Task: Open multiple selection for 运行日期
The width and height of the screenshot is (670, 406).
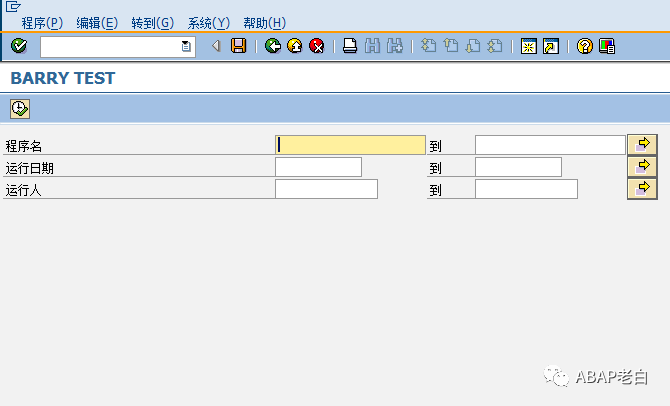Action: (642, 167)
